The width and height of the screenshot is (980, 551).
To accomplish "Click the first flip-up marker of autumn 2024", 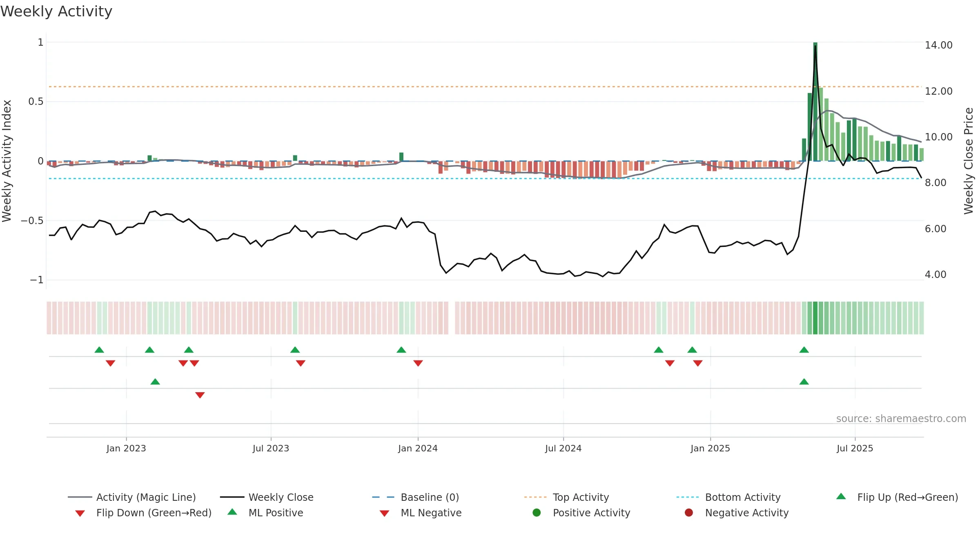I will click(x=659, y=350).
